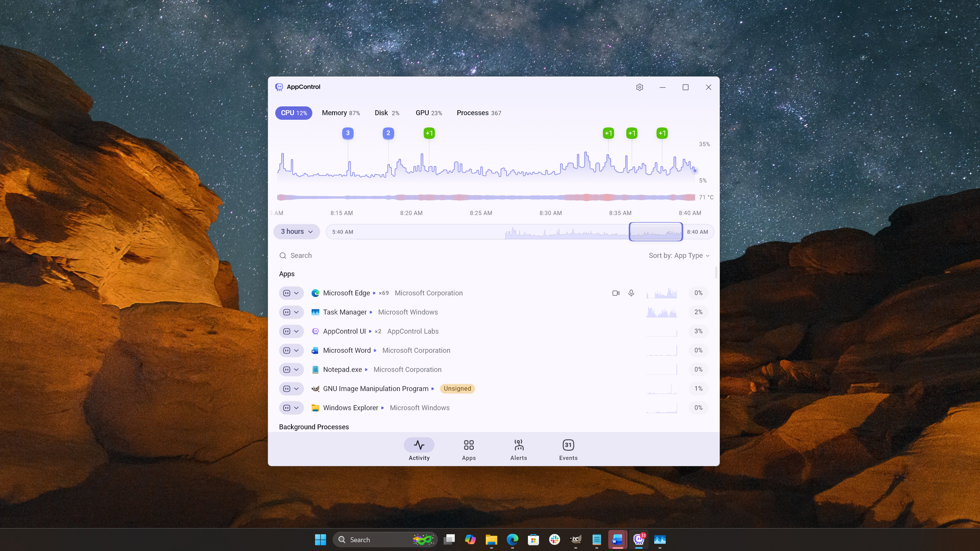This screenshot has width=980, height=551.
Task: Click the camera icon on the Microsoft Edge row
Action: click(615, 293)
